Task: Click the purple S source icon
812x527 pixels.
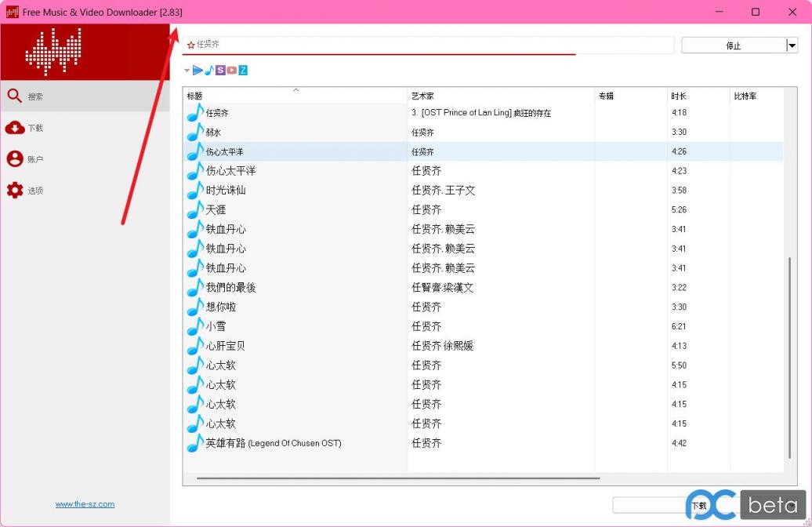Action: (x=220, y=71)
